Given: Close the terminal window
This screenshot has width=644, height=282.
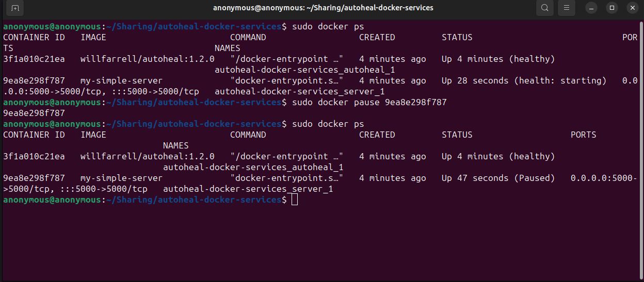Looking at the screenshot, I should pyautogui.click(x=632, y=8).
